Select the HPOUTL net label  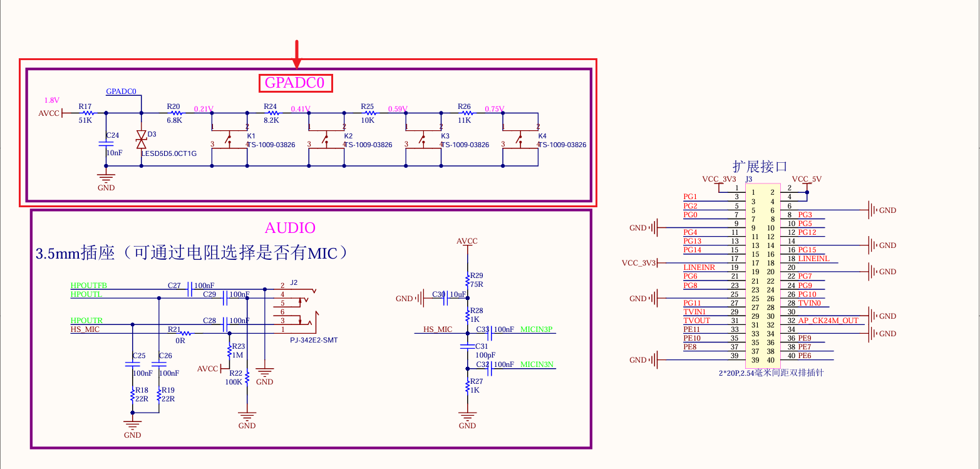coord(86,294)
